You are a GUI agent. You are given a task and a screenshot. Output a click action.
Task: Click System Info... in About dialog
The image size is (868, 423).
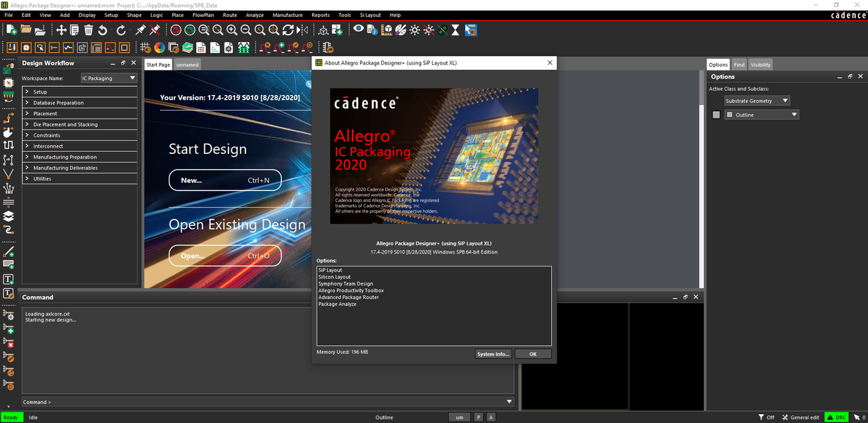point(493,354)
